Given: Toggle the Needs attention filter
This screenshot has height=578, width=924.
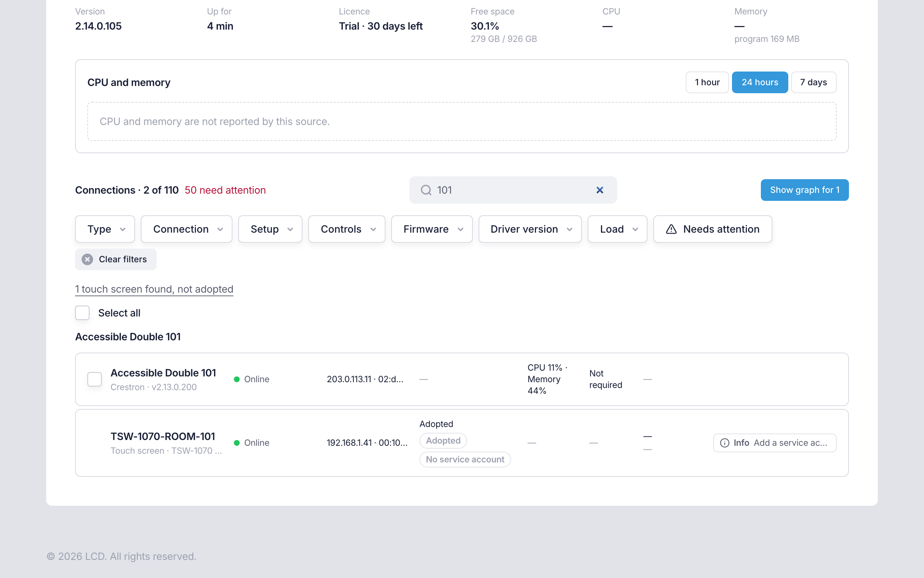Looking at the screenshot, I should click(712, 229).
